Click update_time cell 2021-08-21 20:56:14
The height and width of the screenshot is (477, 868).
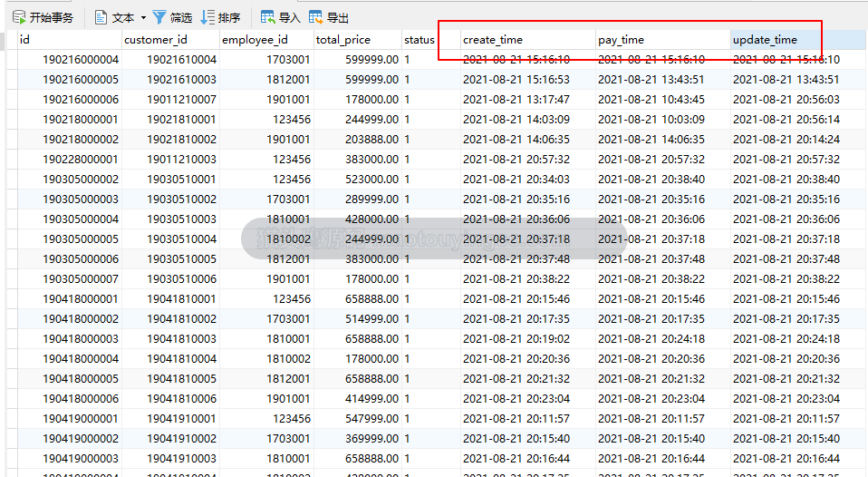coord(798,120)
